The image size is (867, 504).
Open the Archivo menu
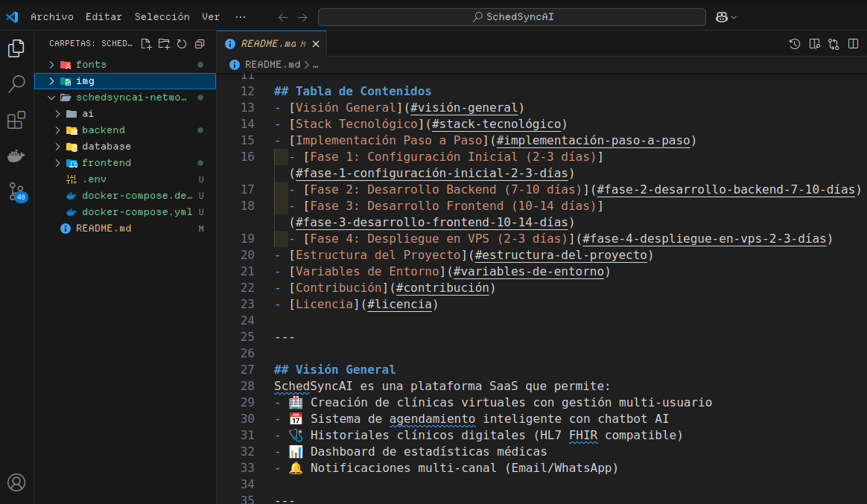pos(52,17)
